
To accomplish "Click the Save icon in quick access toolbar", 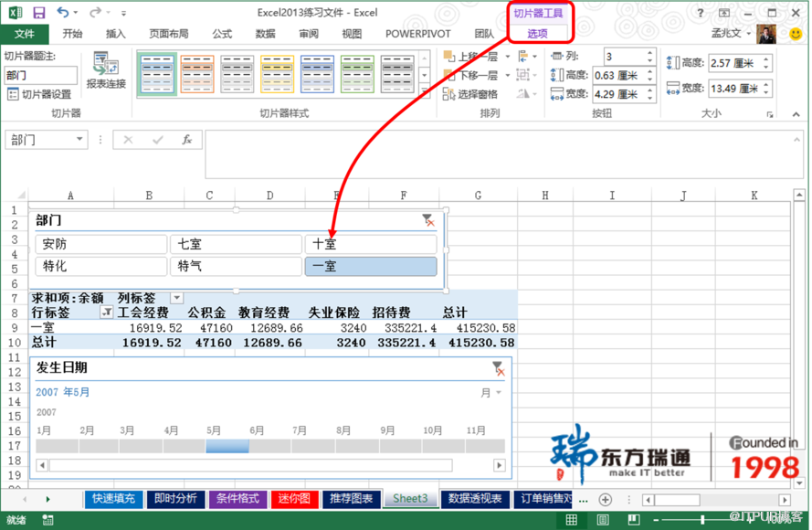I will coord(39,12).
